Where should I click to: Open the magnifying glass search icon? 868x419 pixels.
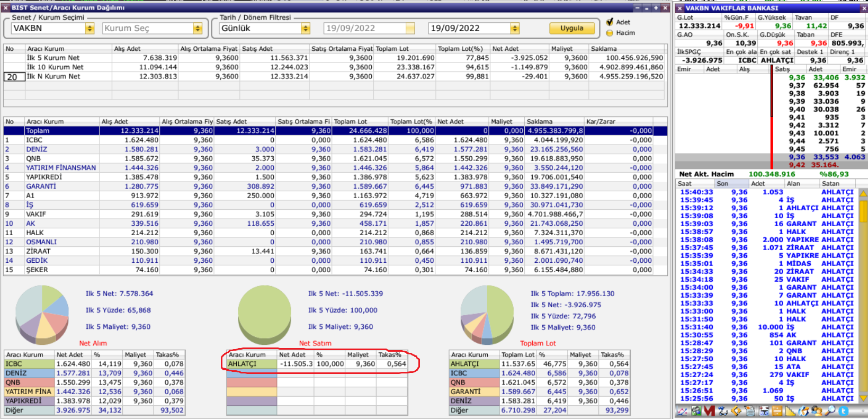(x=830, y=411)
